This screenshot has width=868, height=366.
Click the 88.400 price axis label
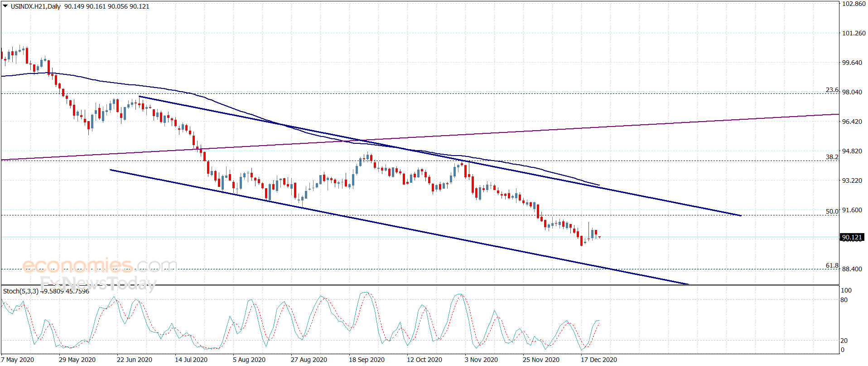[852, 269]
